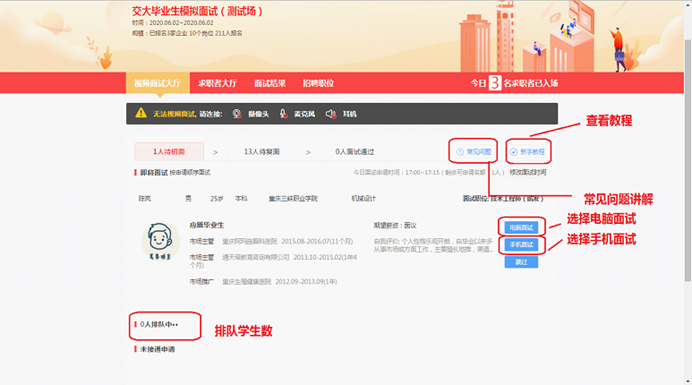Click the 新手教程 compass icon
The image size is (692, 385).
(514, 152)
